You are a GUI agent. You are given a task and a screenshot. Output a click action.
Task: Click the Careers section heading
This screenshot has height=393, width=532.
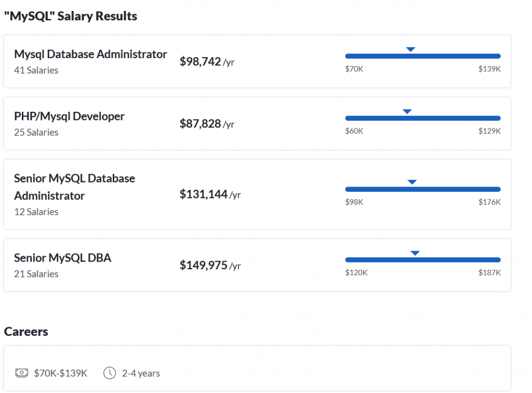coord(26,332)
